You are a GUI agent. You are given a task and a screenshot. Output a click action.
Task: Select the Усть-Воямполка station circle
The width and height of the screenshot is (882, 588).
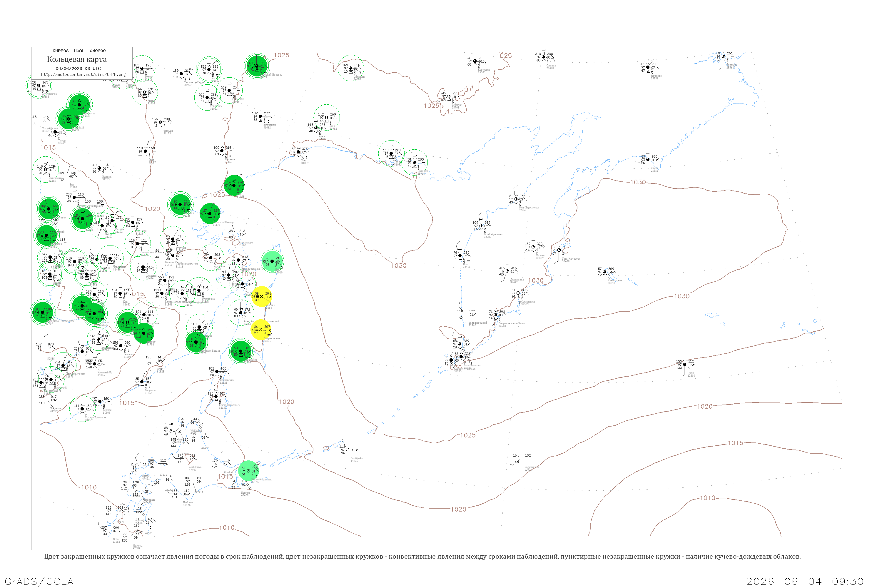click(516, 199)
